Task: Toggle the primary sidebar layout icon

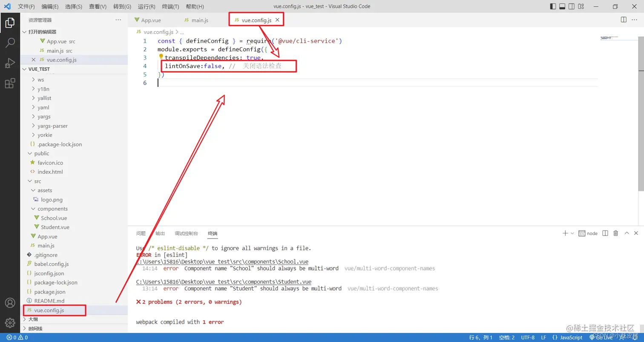Action: pyautogui.click(x=553, y=6)
